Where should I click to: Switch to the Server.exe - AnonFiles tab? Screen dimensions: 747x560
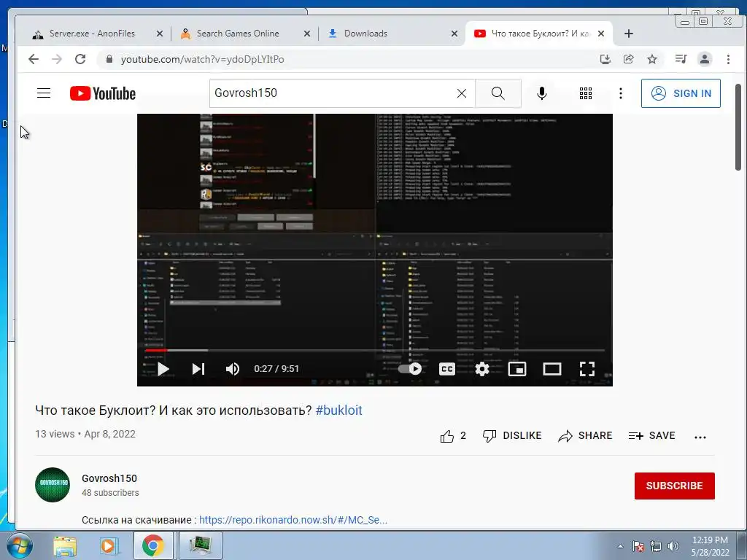pyautogui.click(x=92, y=34)
